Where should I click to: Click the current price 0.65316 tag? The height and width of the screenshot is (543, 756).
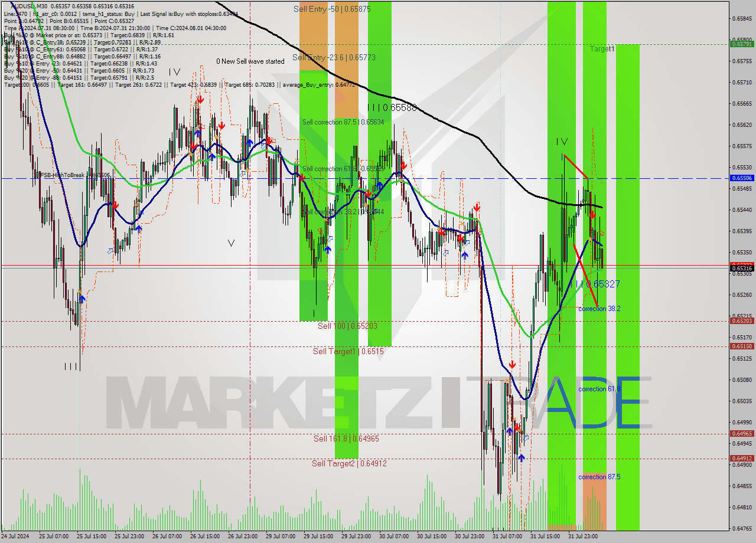click(742, 269)
